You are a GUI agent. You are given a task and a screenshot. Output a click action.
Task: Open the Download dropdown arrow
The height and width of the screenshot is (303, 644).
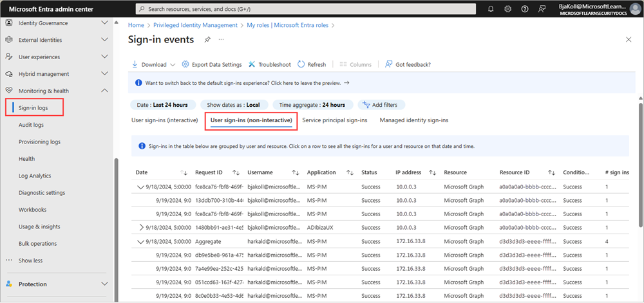pyautogui.click(x=173, y=65)
